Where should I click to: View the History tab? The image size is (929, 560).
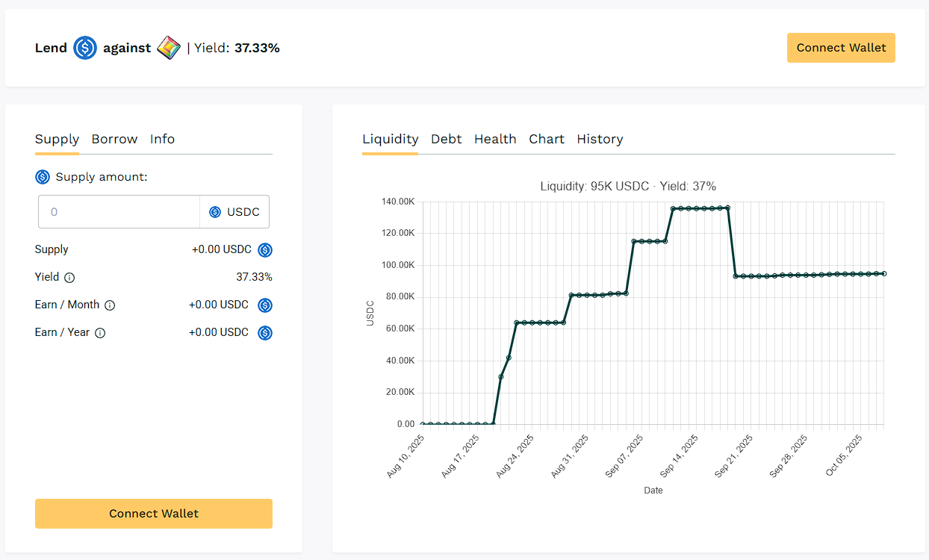(600, 139)
